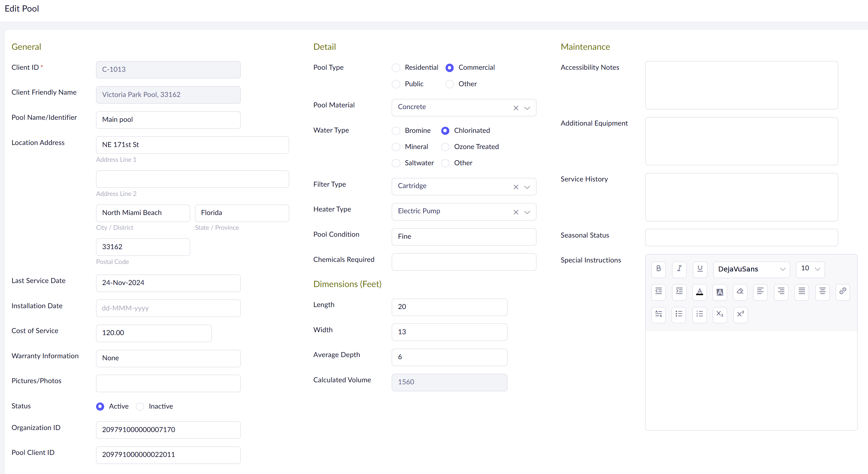Apply subscript formatting

coord(720,314)
